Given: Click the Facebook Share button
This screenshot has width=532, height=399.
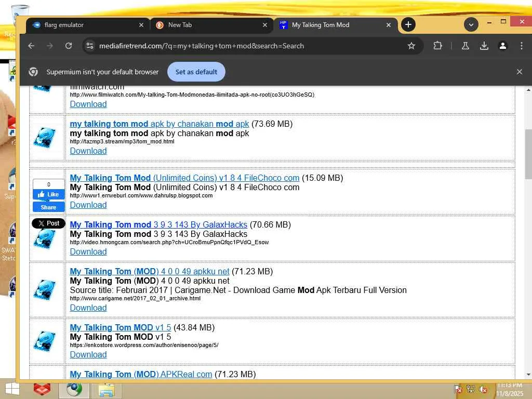Looking at the screenshot, I should click(x=48, y=207).
